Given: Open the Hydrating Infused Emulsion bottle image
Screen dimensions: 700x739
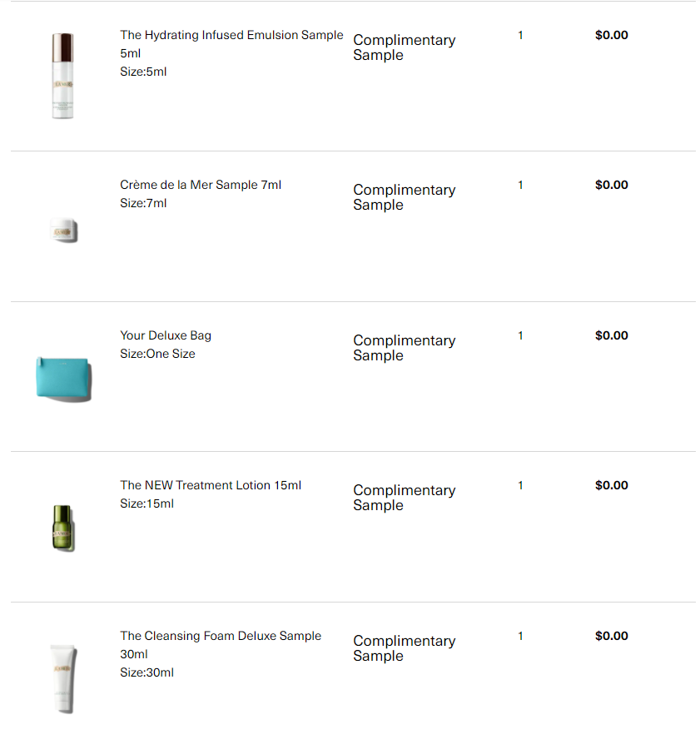Looking at the screenshot, I should coord(62,76).
